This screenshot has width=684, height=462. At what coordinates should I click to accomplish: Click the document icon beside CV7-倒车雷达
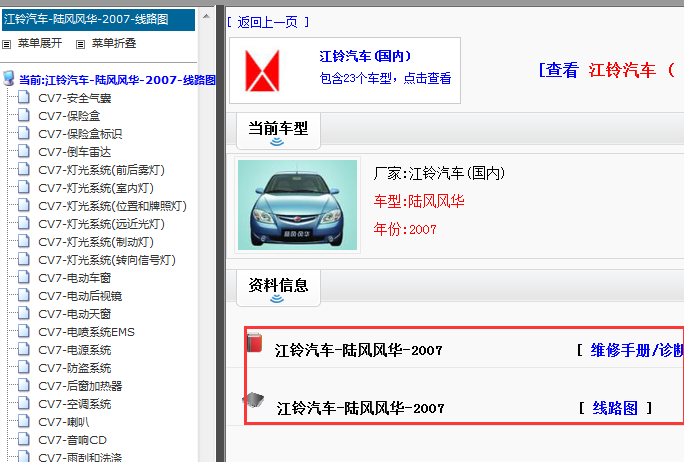point(24,151)
